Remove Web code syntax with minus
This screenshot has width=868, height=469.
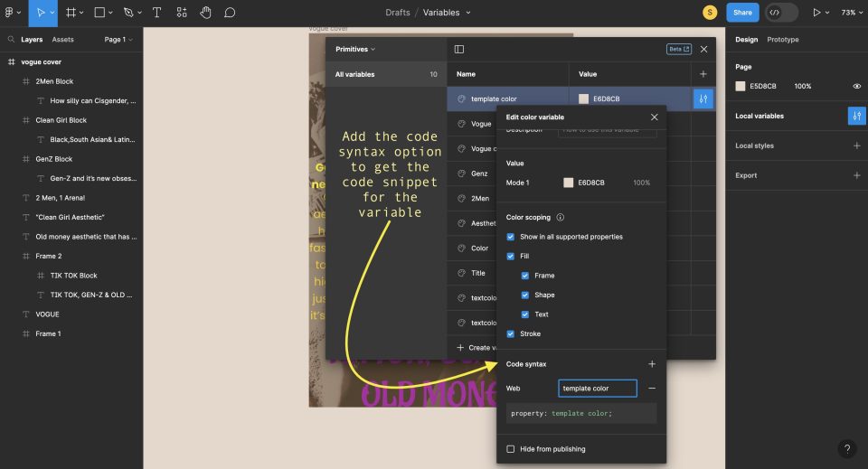[652, 389]
